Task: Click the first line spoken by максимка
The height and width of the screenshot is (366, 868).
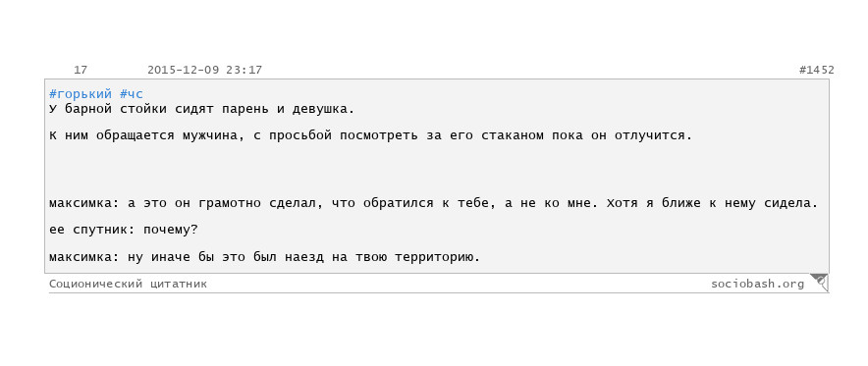Action: pyautogui.click(x=433, y=203)
